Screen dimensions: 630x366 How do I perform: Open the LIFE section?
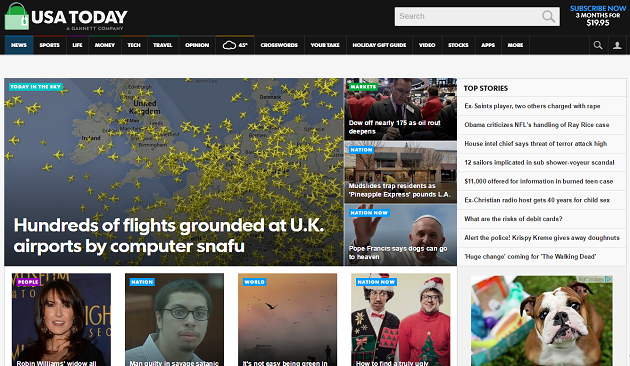(x=77, y=45)
